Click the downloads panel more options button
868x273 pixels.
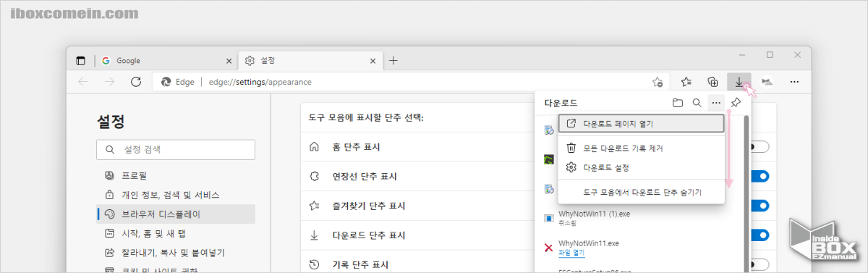[x=716, y=103]
